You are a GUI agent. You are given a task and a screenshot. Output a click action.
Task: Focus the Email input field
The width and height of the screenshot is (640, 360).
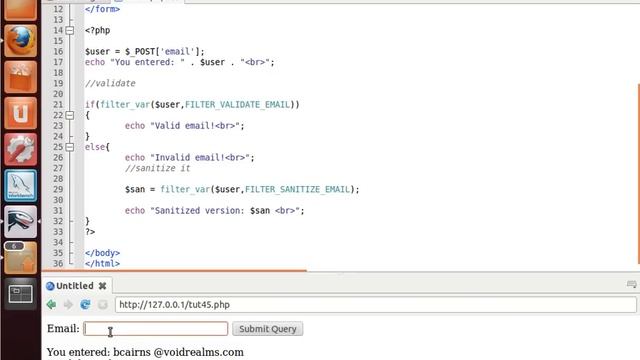tap(156, 329)
